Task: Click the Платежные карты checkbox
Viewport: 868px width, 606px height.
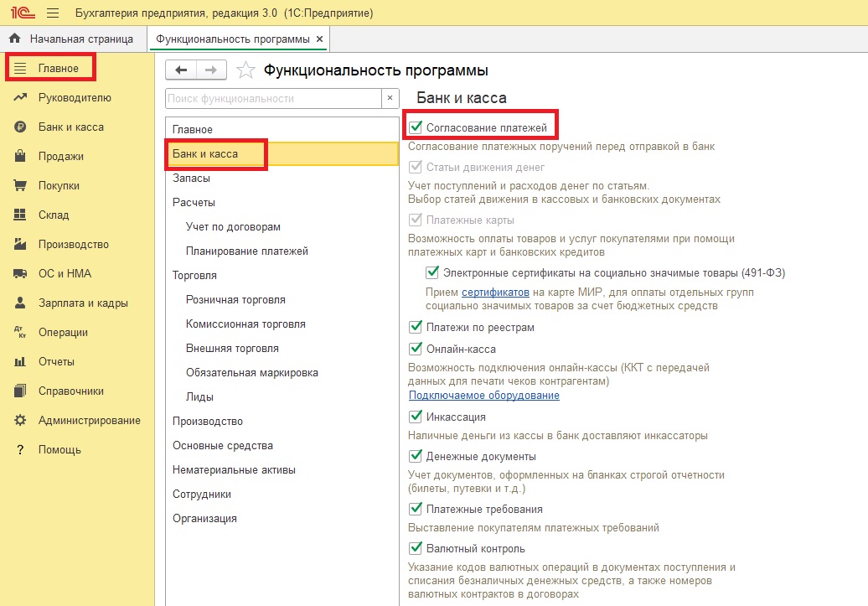Action: (416, 220)
